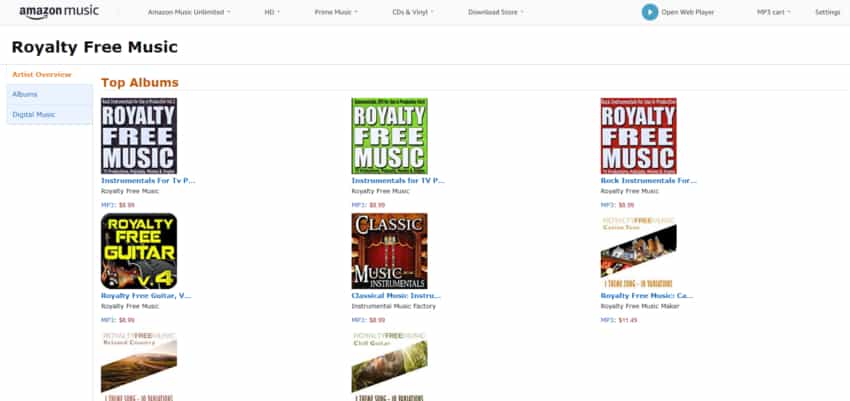Image resolution: width=850 pixels, height=401 pixels.
Task: Open the Settings link
Action: pyautogui.click(x=827, y=12)
